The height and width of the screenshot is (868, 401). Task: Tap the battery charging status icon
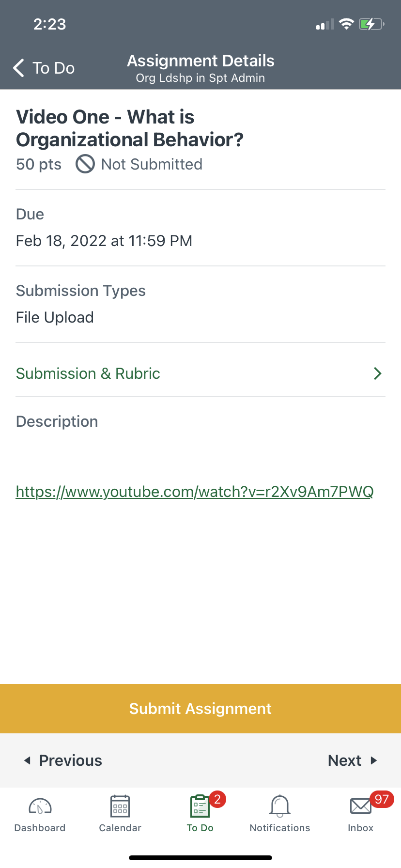[x=371, y=24]
